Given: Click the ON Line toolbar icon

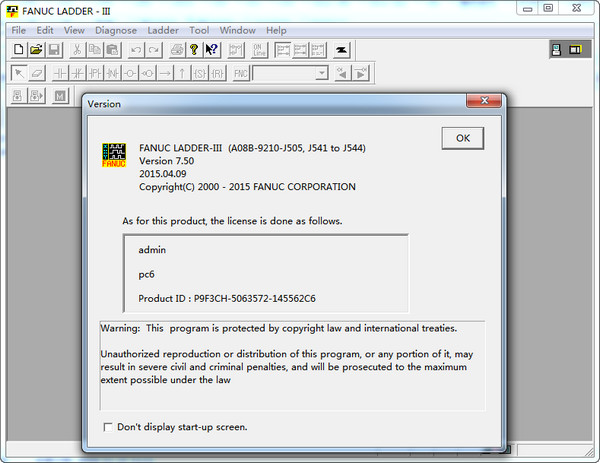Looking at the screenshot, I should [259, 50].
